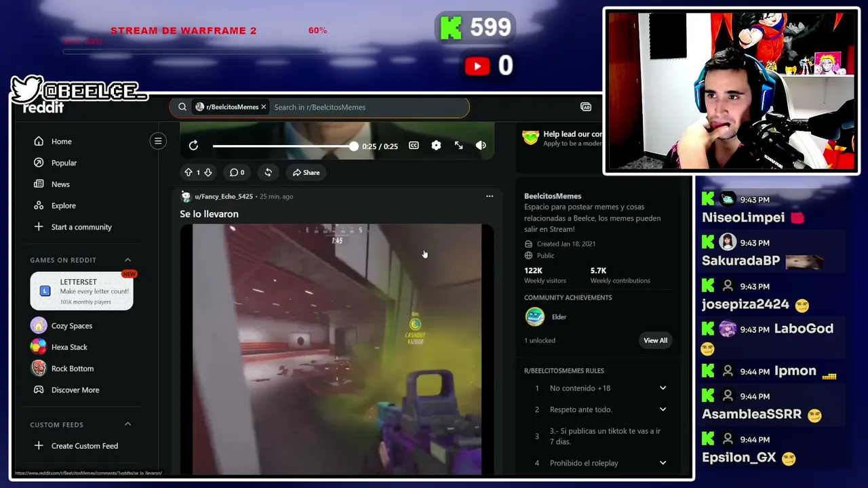The width and height of the screenshot is (868, 488).
Task: Click the '5.7K' weekly contributions stat
Action: click(598, 270)
